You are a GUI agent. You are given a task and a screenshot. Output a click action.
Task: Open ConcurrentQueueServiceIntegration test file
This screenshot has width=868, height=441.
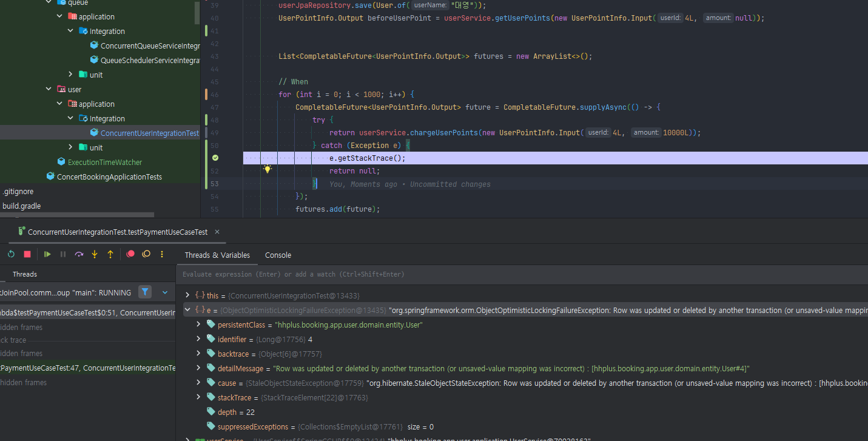click(150, 45)
